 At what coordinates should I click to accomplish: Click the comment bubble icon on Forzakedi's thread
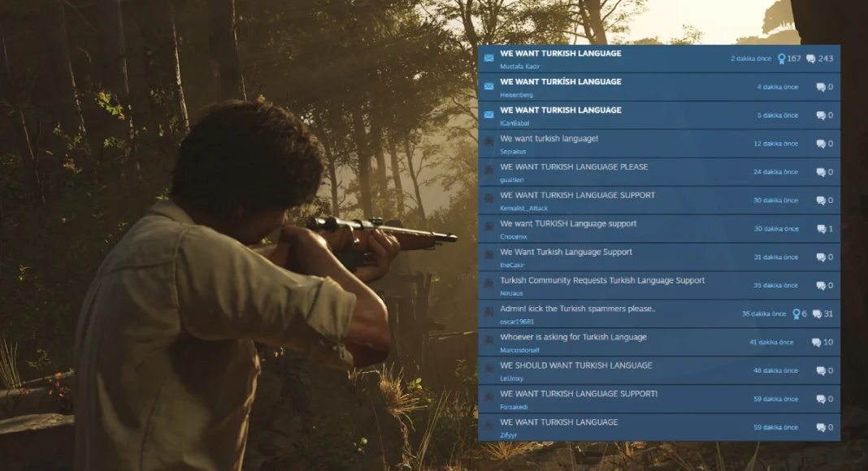(821, 400)
